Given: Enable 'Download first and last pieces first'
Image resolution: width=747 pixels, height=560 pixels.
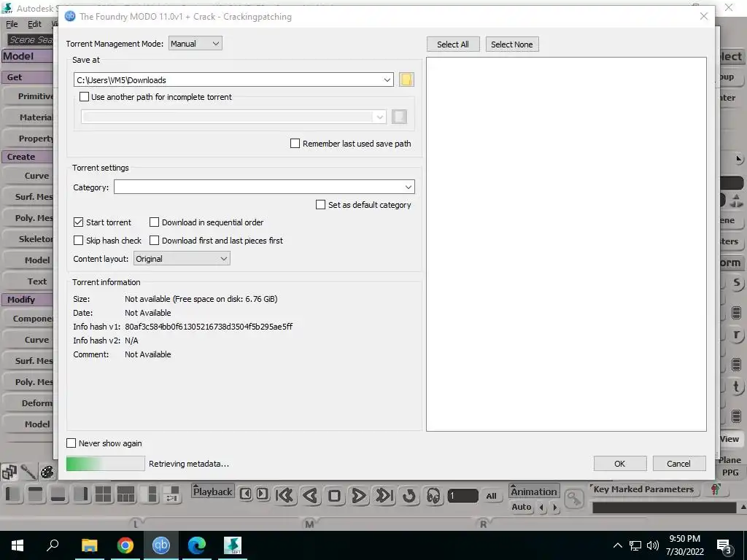Looking at the screenshot, I should click(x=154, y=241).
